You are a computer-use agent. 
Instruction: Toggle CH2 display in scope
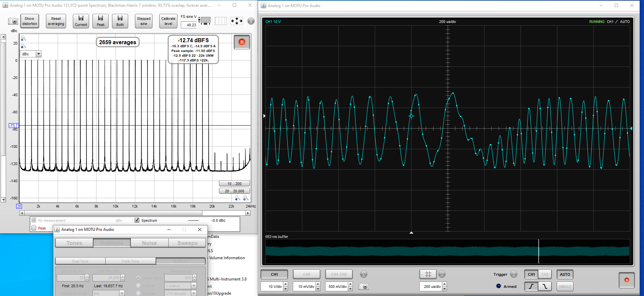tap(307, 274)
